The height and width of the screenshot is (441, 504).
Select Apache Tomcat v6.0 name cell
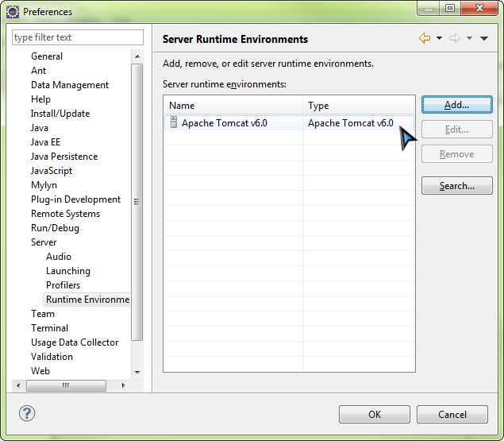point(224,123)
